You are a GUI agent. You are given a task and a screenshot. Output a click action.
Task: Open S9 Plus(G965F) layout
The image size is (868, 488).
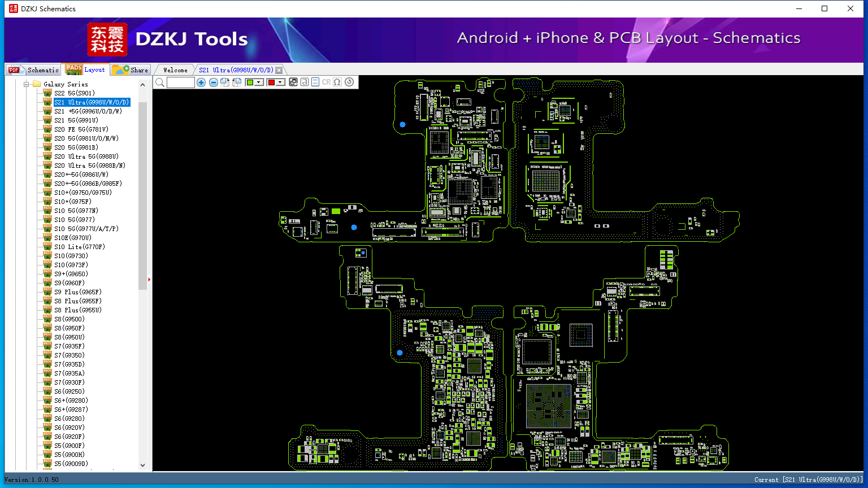[78, 292]
